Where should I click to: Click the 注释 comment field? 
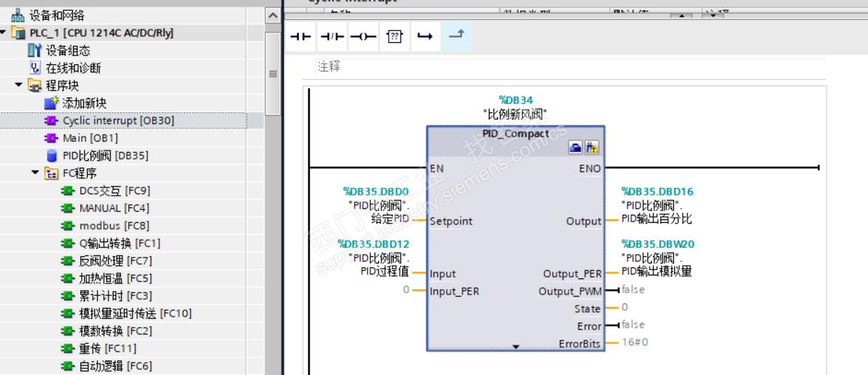pos(570,67)
